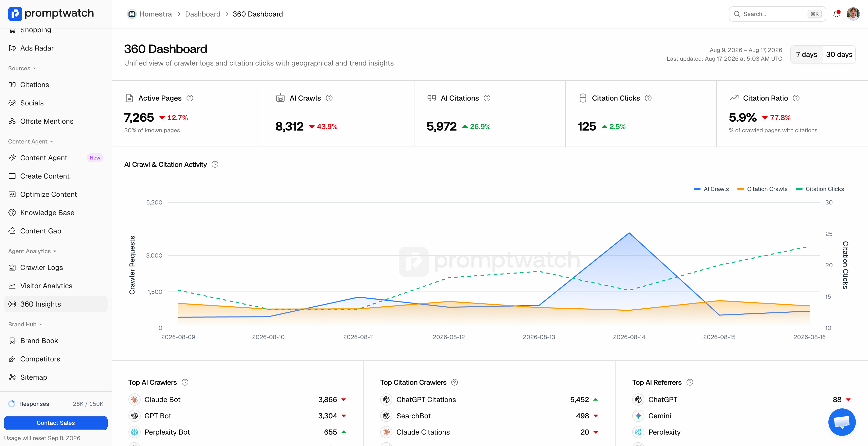Open Ads Radar page
The height and width of the screenshot is (446, 868).
click(56, 48)
